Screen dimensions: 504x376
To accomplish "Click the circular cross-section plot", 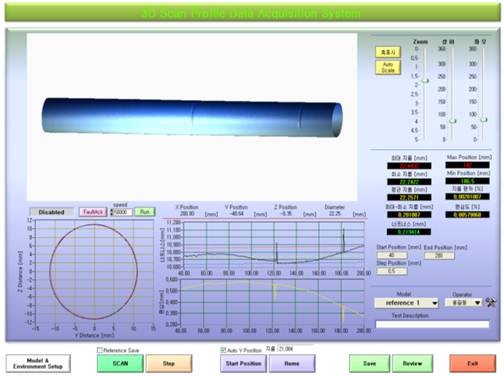I will tap(94, 272).
